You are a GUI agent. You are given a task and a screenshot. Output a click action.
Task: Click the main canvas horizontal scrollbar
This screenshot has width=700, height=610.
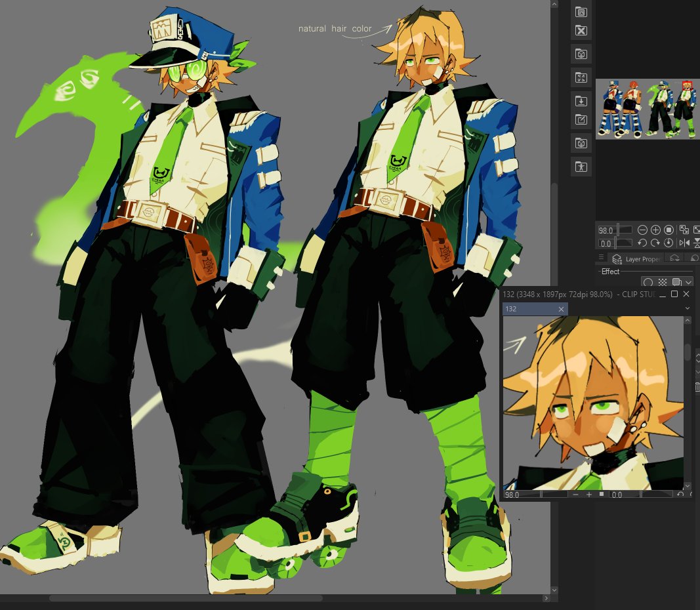pos(186,598)
